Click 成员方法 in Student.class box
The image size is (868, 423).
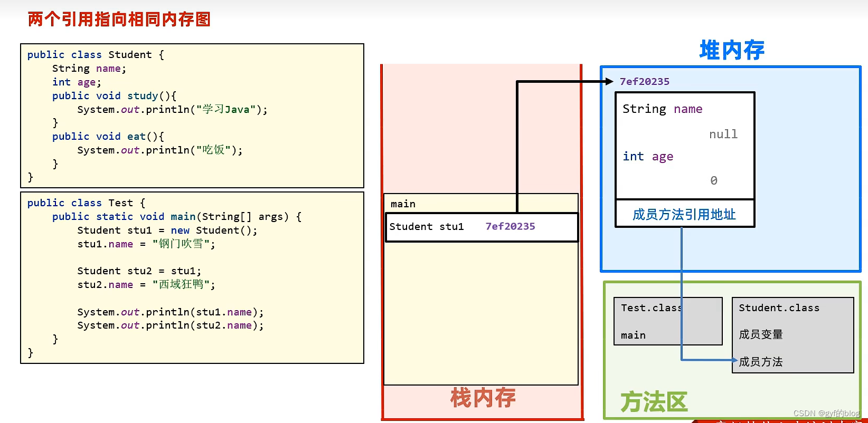tap(760, 362)
